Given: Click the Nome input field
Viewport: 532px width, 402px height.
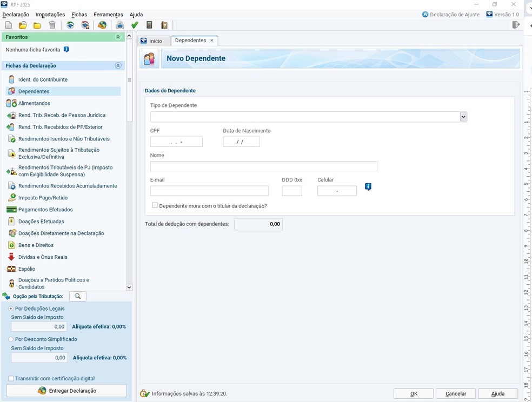Looking at the screenshot, I should tap(263, 166).
